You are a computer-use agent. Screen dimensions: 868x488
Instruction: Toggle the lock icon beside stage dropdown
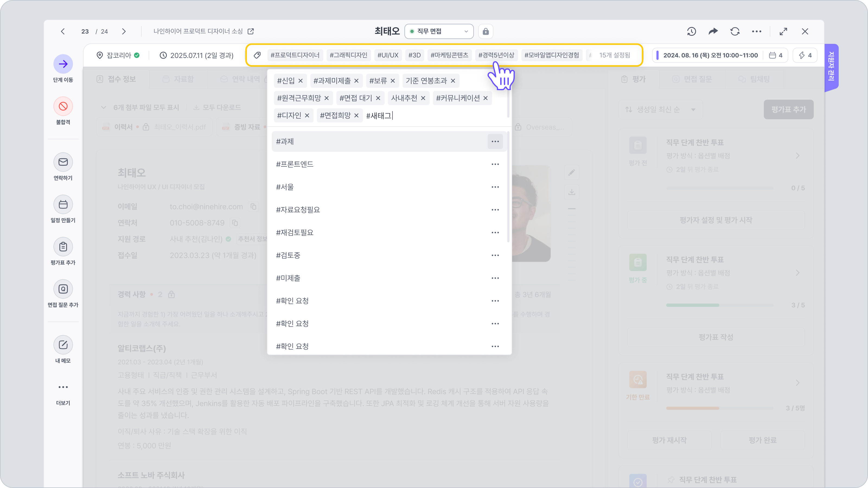pyautogui.click(x=486, y=31)
